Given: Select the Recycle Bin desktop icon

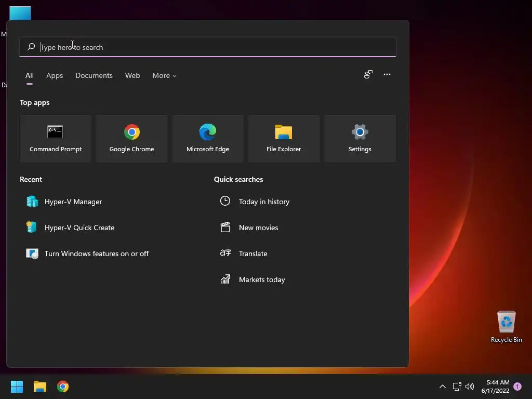Looking at the screenshot, I should 506,327.
